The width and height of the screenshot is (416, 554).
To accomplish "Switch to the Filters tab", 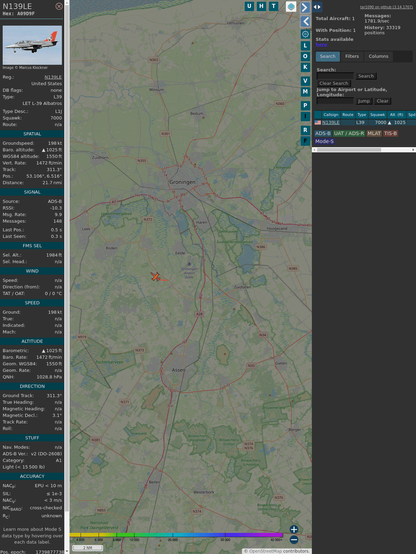I will (x=352, y=56).
